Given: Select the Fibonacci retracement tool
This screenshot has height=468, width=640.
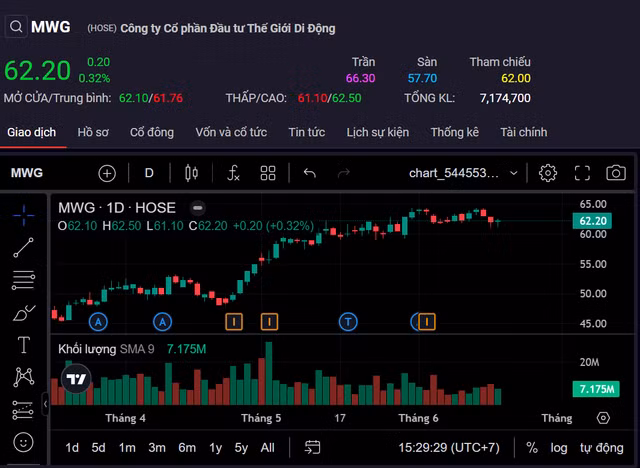Looking at the screenshot, I should coord(23,280).
